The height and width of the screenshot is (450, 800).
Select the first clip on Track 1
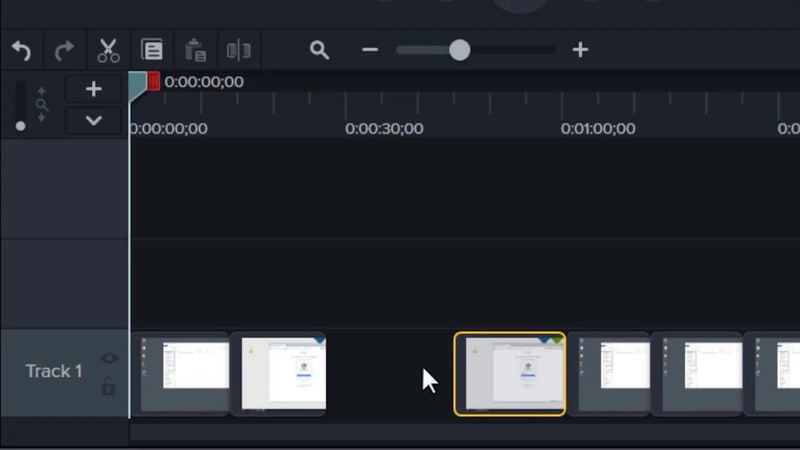tap(181, 374)
